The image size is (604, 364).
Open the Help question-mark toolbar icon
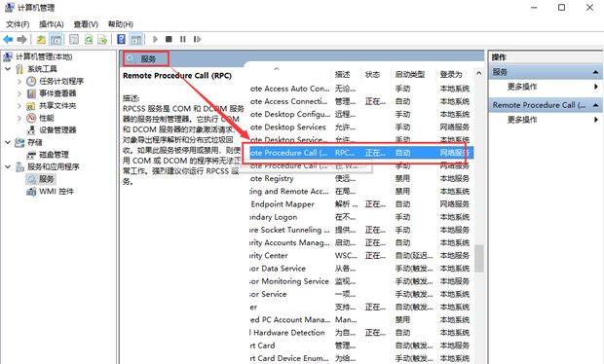point(122,39)
